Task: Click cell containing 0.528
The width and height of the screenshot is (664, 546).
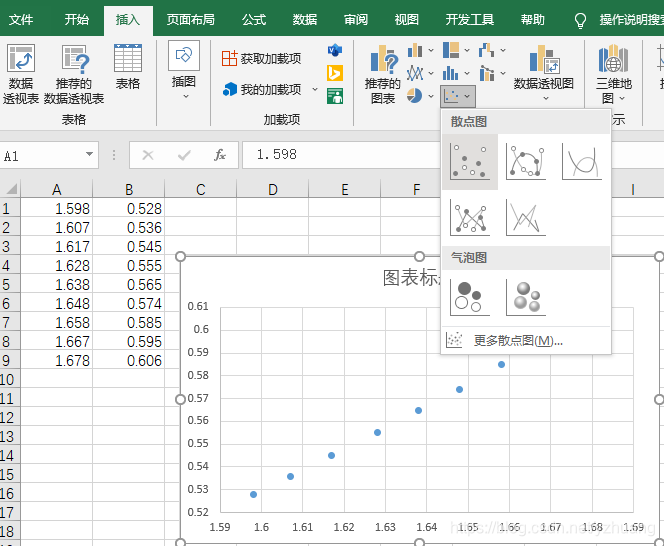Action: pyautogui.click(x=129, y=208)
